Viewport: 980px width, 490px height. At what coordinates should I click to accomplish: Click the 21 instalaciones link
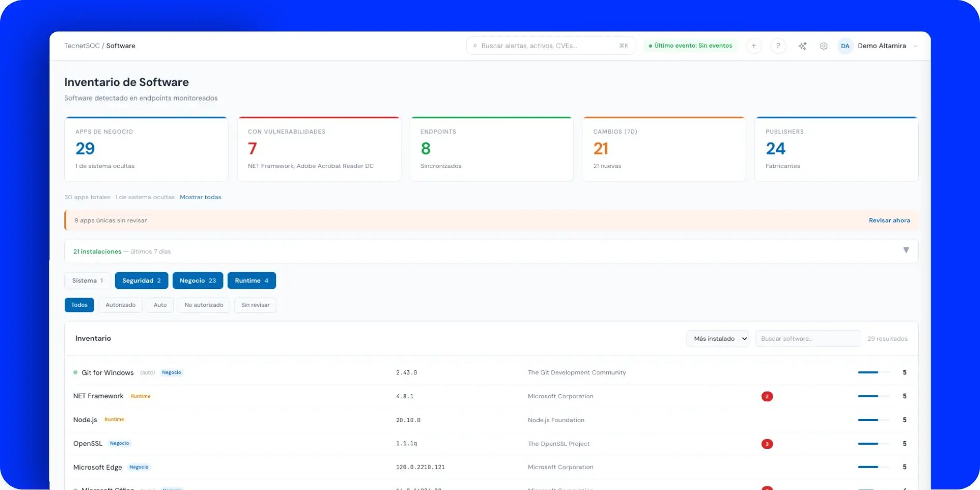point(97,251)
